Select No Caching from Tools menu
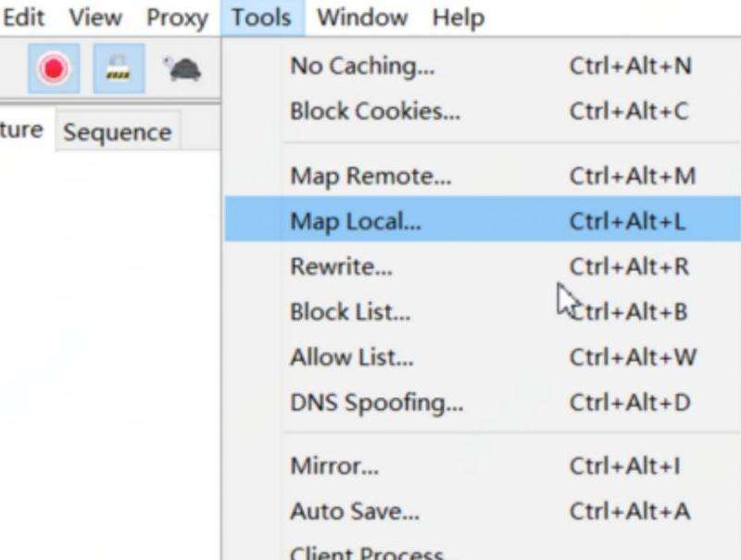Viewport: 741px width, 560px height. tap(361, 67)
